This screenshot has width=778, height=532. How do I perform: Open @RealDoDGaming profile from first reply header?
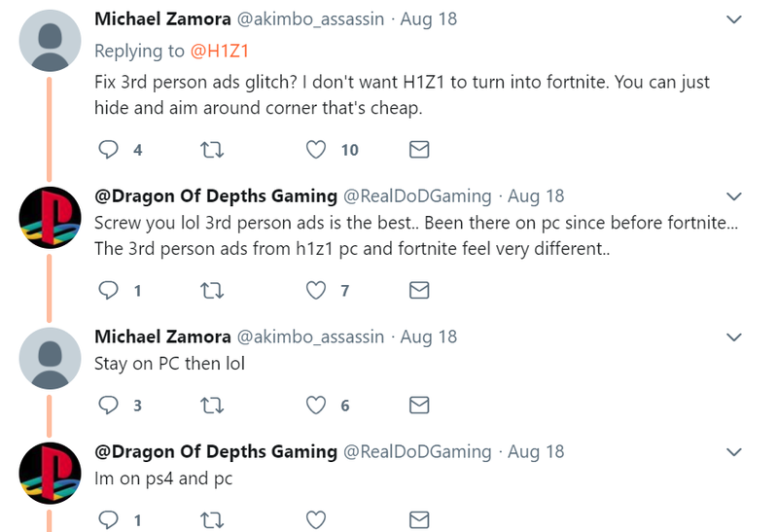[x=417, y=196]
